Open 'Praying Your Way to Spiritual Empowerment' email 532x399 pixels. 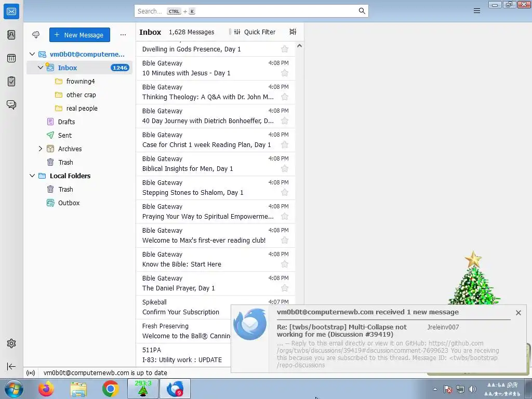(216, 211)
